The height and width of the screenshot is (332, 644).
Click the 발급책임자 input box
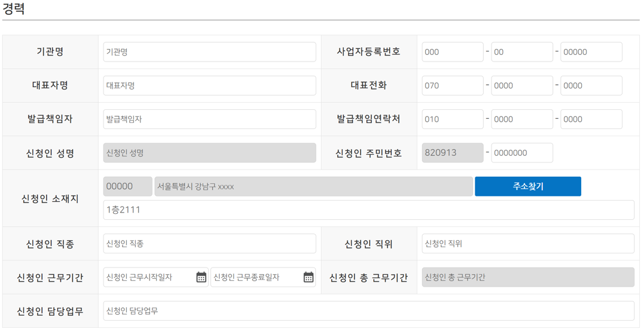209,119
